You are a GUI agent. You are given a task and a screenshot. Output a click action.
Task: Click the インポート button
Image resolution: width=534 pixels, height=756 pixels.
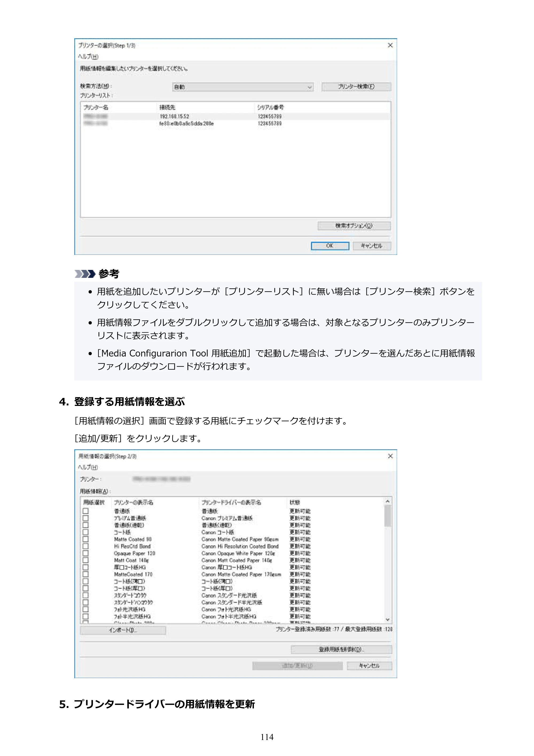coord(123,630)
